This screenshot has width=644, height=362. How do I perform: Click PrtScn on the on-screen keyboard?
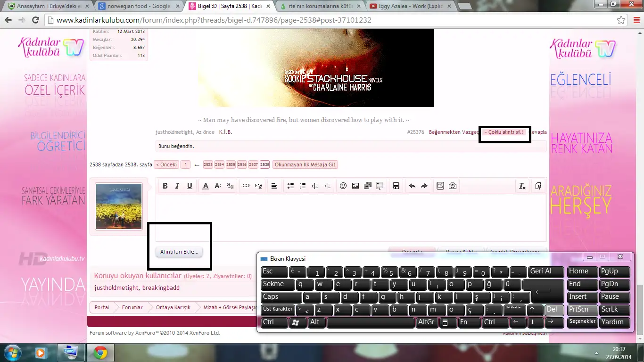coord(582,310)
